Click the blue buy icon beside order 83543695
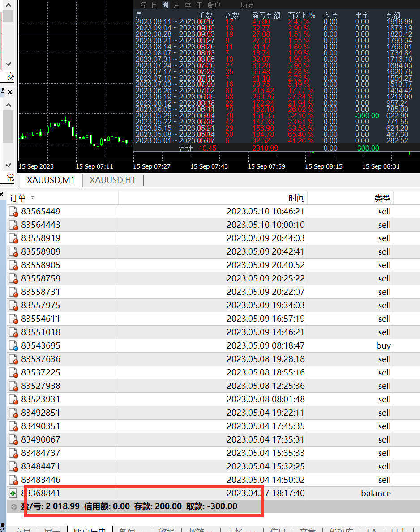The width and height of the screenshot is (420, 532). coord(13,346)
